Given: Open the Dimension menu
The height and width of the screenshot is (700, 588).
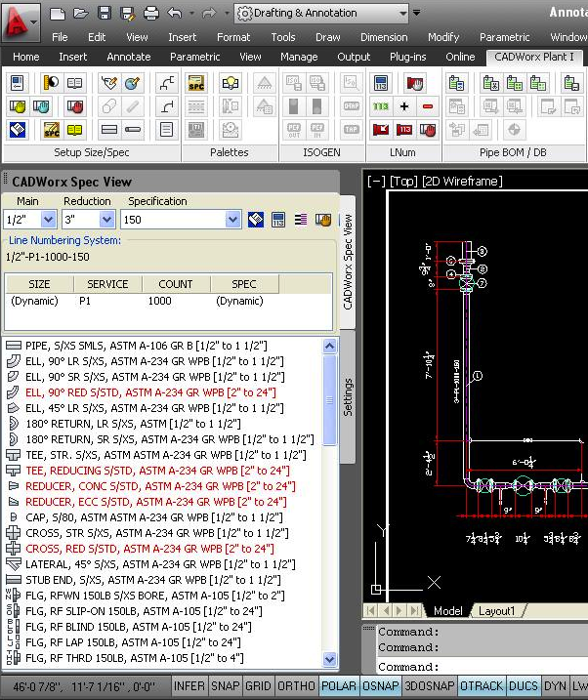Looking at the screenshot, I should coord(384,37).
